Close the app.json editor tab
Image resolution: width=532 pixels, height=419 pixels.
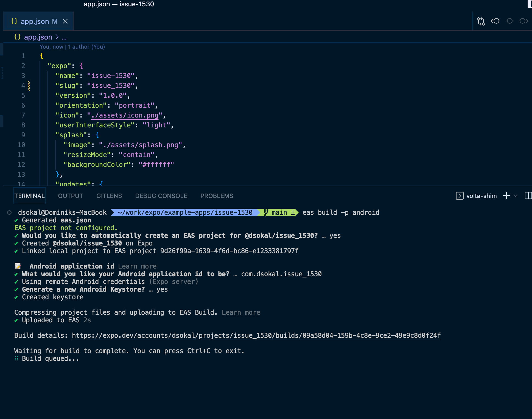tap(65, 21)
